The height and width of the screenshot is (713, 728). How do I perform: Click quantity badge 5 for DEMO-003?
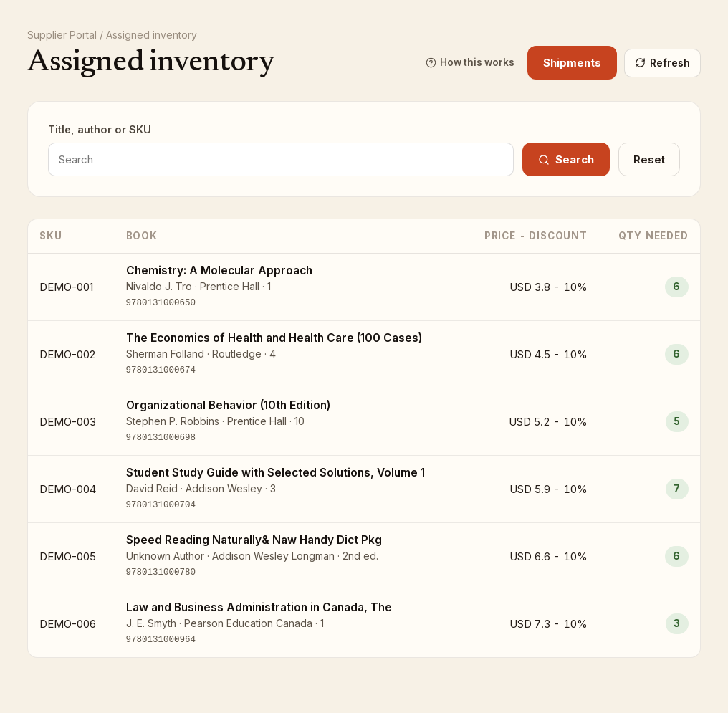pos(676,421)
